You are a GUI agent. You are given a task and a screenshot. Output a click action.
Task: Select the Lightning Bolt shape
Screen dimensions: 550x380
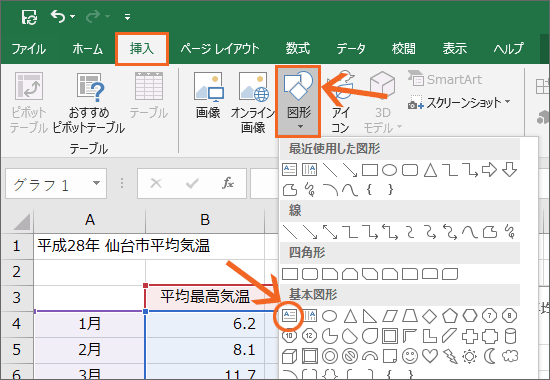[x=450, y=356]
